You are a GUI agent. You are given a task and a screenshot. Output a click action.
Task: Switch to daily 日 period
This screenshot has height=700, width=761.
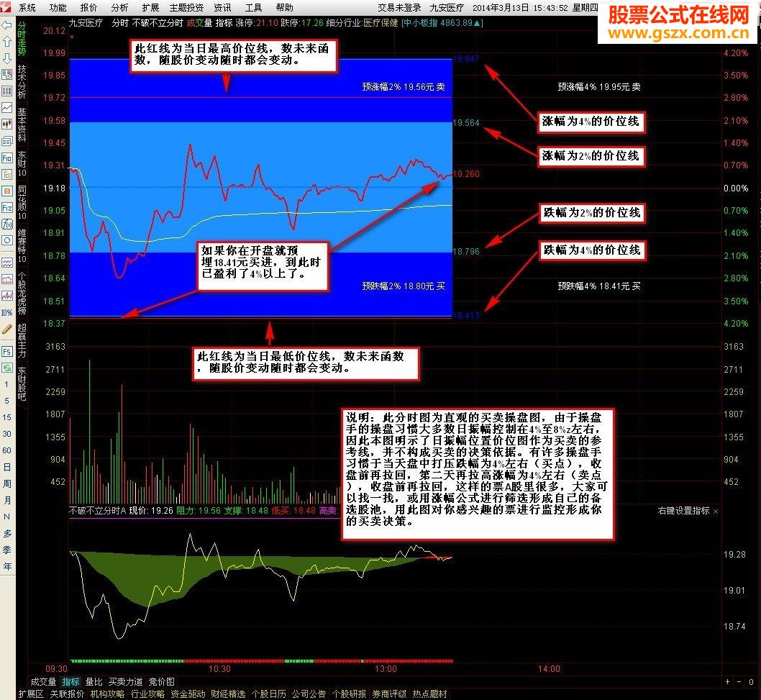(x=6, y=467)
